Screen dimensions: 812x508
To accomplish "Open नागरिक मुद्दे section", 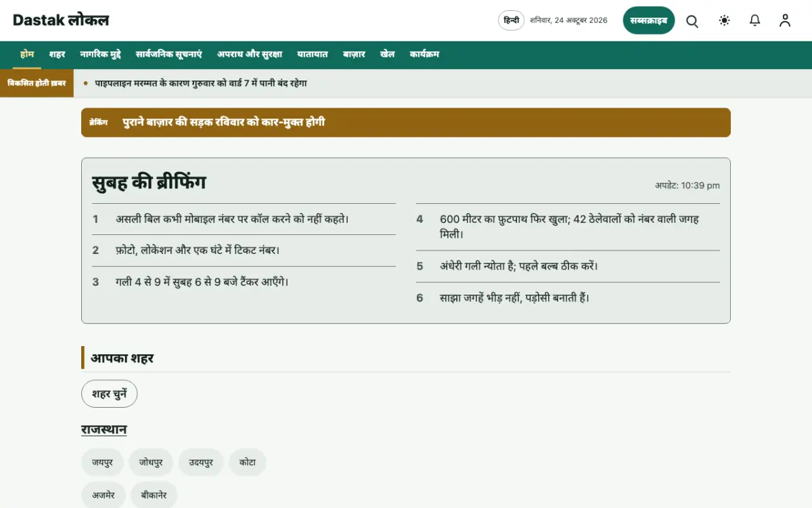I will pos(101,54).
